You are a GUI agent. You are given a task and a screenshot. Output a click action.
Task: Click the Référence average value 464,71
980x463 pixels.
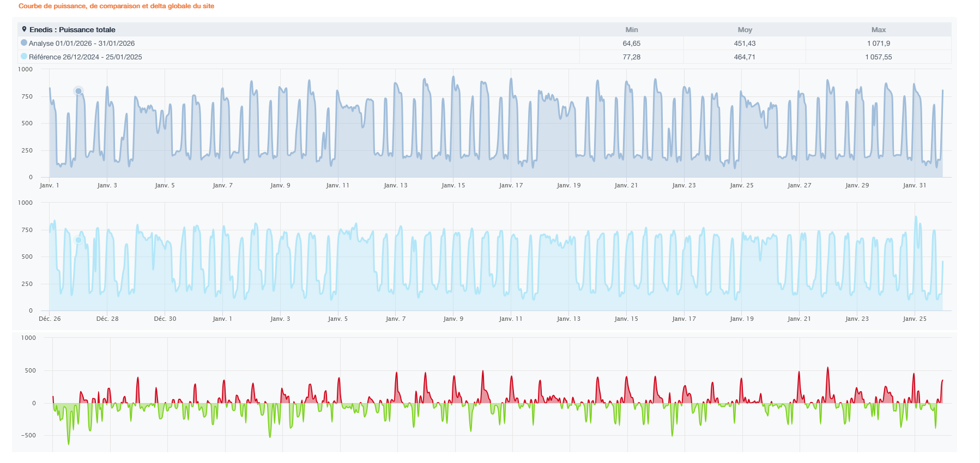745,57
